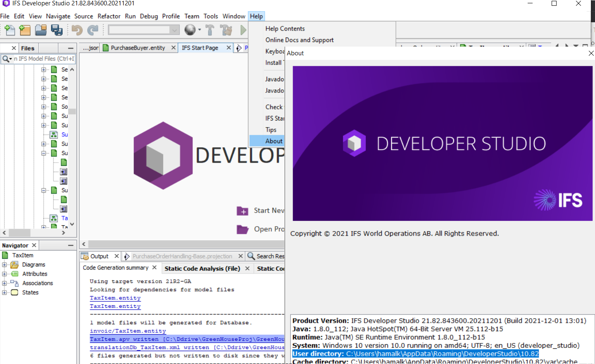
Task: Switch to Code Generation summary tab
Action: [116, 268]
